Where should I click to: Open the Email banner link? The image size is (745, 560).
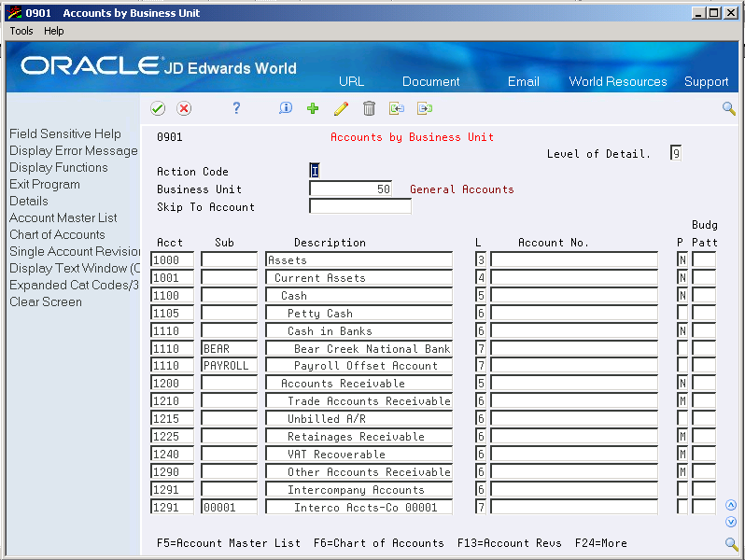click(x=524, y=82)
